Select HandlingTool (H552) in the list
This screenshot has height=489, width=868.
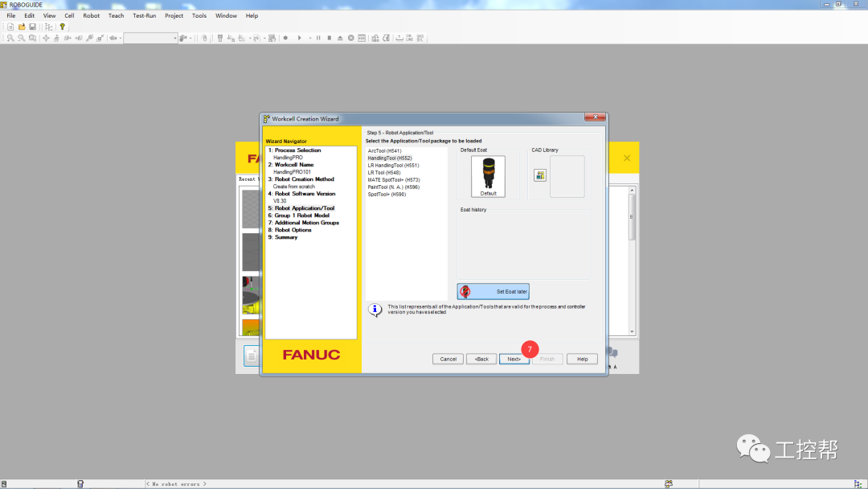(x=390, y=158)
